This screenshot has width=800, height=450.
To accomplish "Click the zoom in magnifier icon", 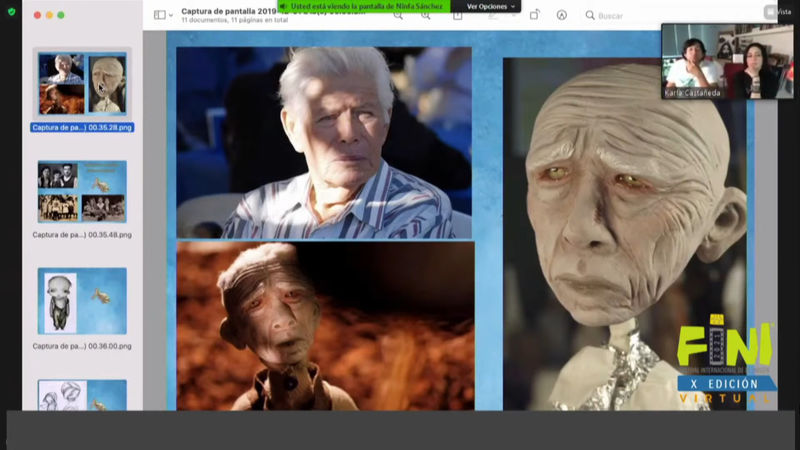I will click(x=425, y=16).
